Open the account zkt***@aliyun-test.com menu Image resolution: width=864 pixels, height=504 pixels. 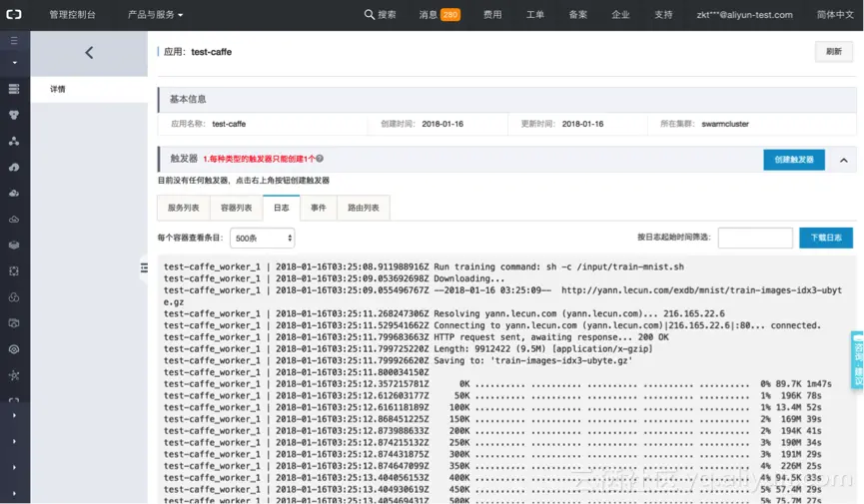744,15
